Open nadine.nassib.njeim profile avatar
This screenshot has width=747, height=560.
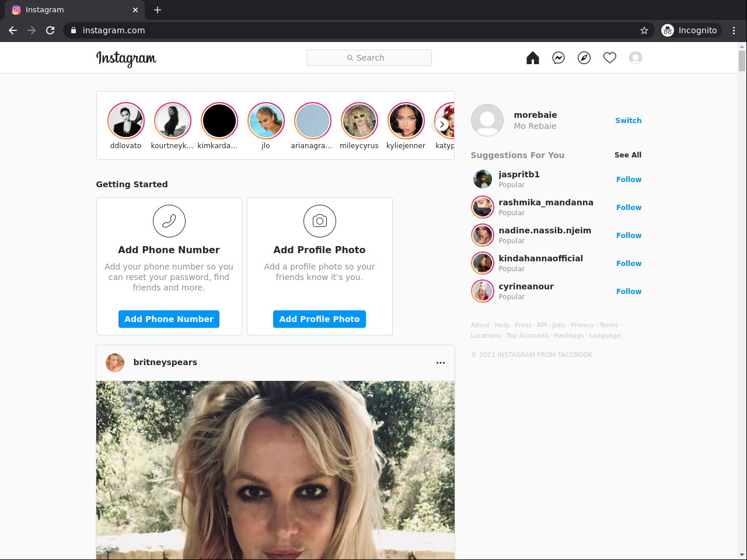[483, 235]
